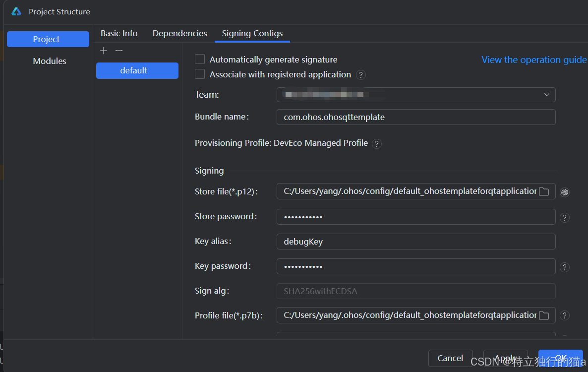The height and width of the screenshot is (372, 588).
Task: Focus the Bundle name field
Action: click(416, 117)
